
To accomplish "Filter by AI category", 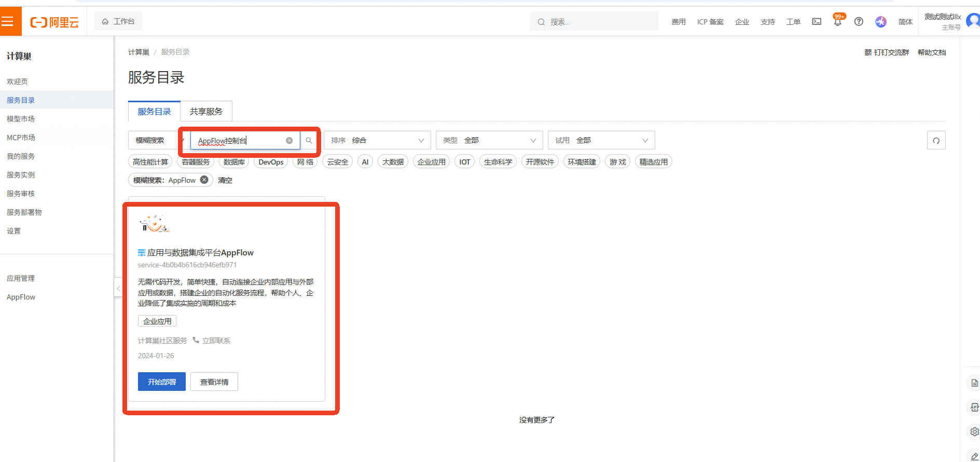I will click(365, 162).
